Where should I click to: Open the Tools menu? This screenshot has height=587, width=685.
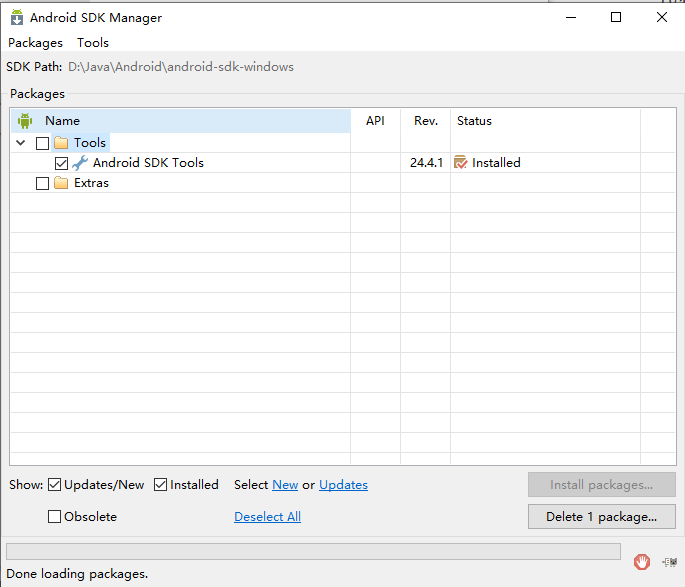93,43
